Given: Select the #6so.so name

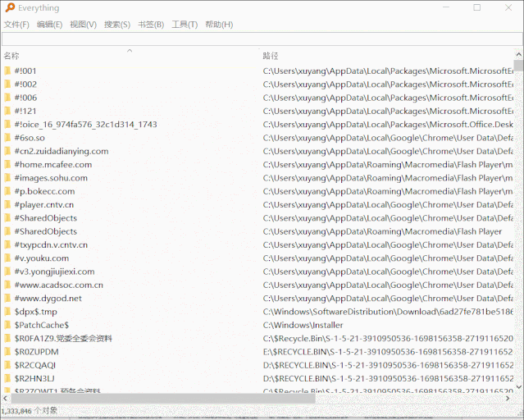Looking at the screenshot, I should [30, 138].
